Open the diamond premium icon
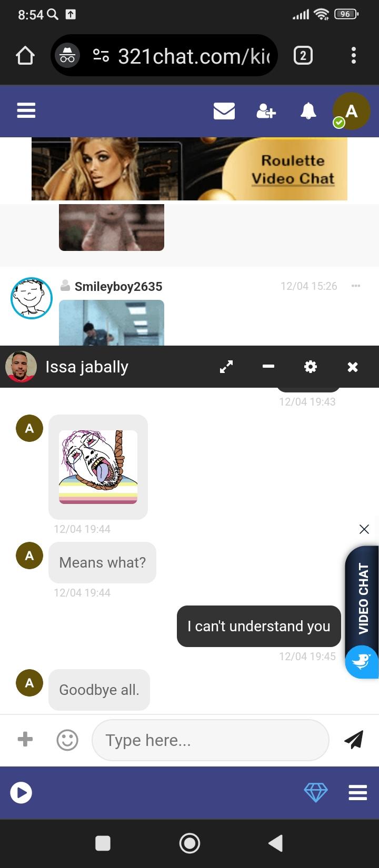The height and width of the screenshot is (868, 379). [316, 792]
